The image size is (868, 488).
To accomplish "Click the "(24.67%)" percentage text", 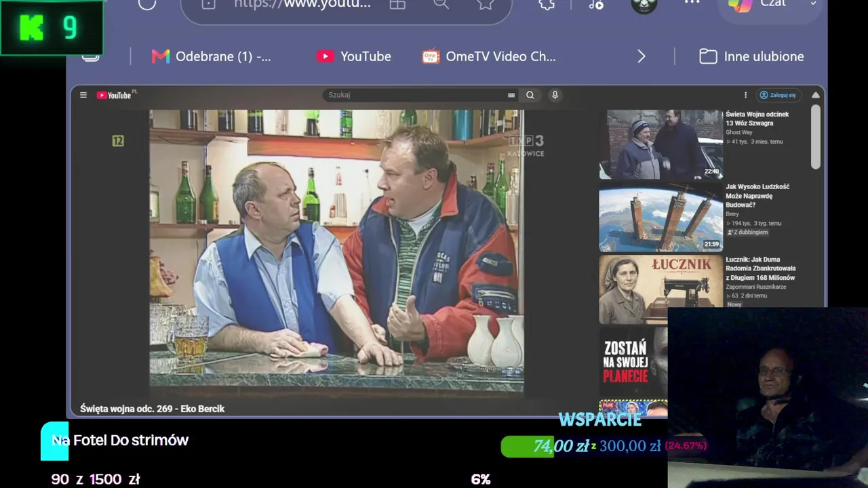I will [686, 445].
